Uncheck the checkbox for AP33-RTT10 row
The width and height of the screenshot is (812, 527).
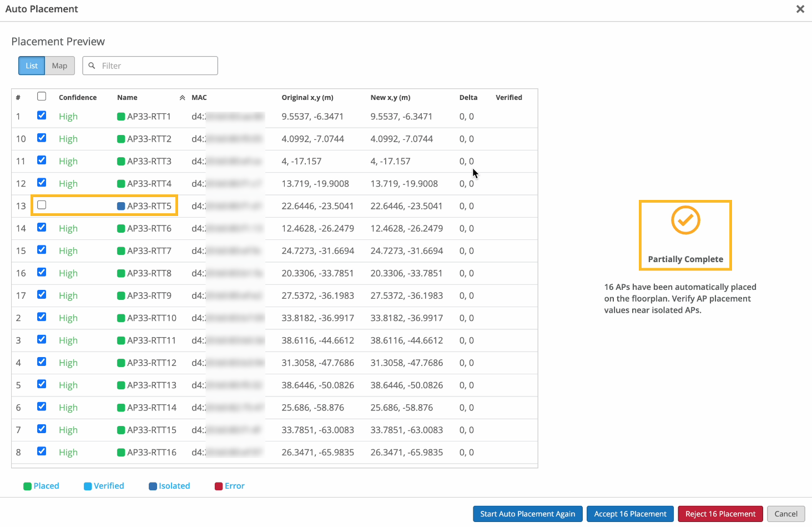coord(42,317)
